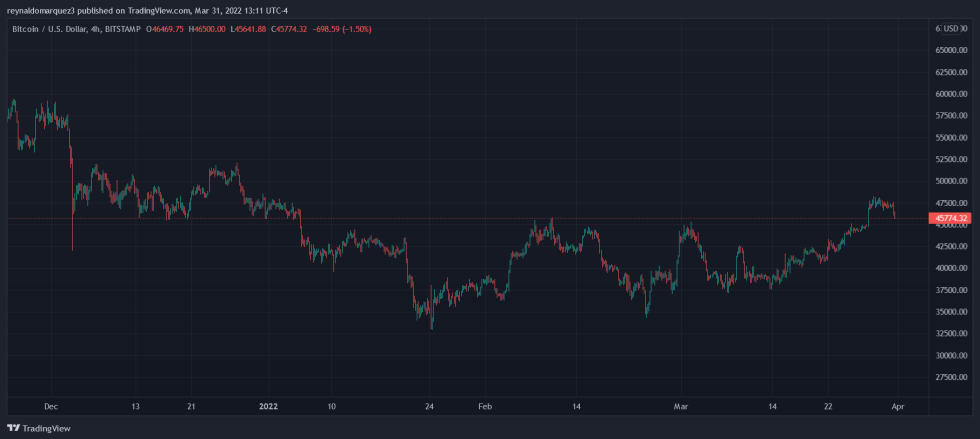Click the 24 date label on time axis
Image resolution: width=980 pixels, height=439 pixels.
point(429,406)
